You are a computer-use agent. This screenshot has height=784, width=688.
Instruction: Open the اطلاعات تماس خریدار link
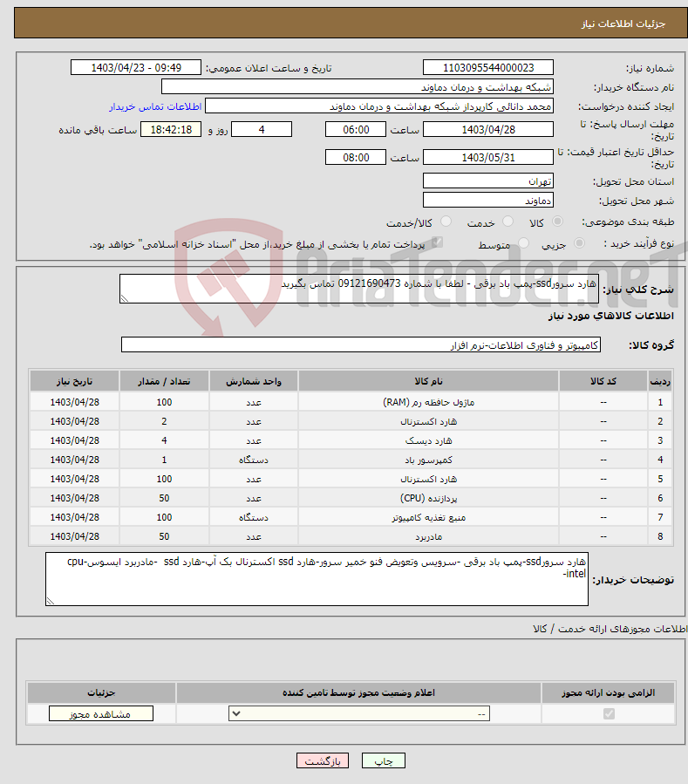click(155, 106)
